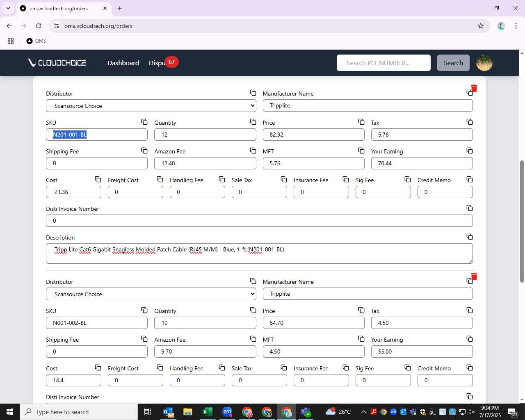Open Excel from the taskbar
The image size is (525, 420).
click(208, 412)
